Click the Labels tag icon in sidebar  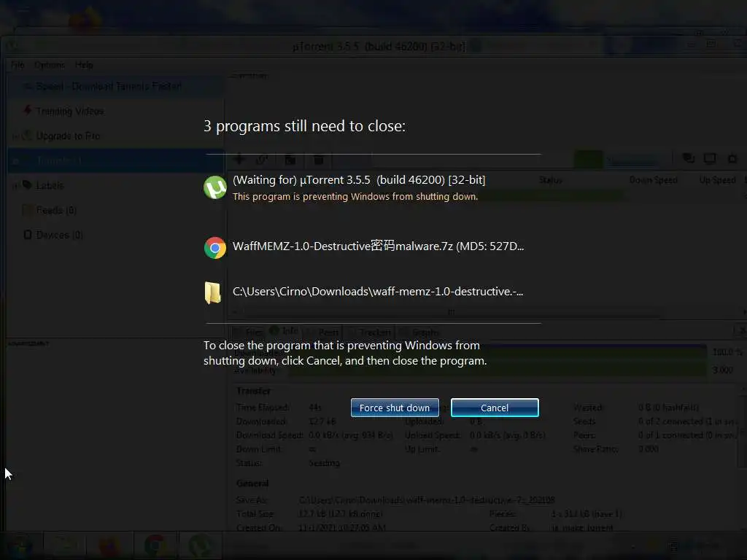coord(27,184)
